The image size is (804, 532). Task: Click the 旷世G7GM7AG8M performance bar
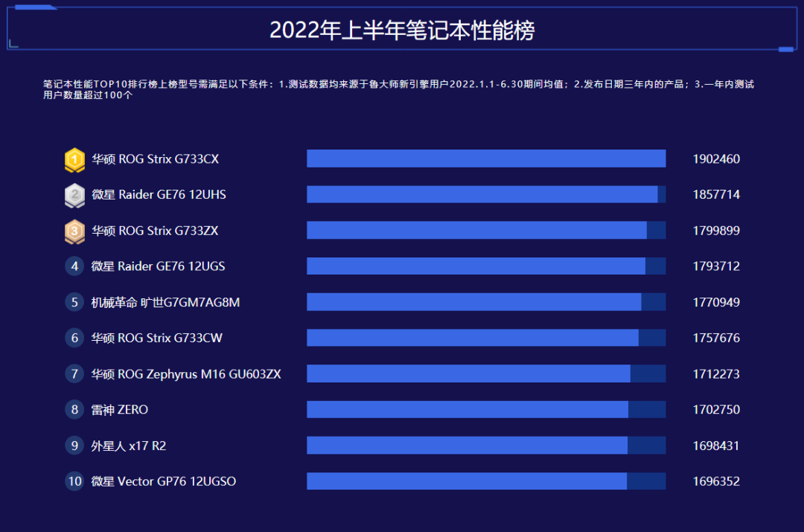click(x=486, y=302)
